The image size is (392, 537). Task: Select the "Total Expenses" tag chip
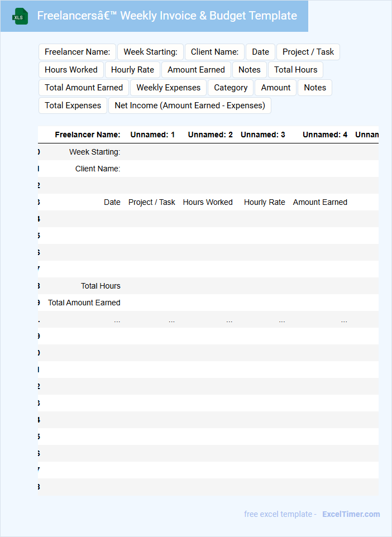coord(73,106)
